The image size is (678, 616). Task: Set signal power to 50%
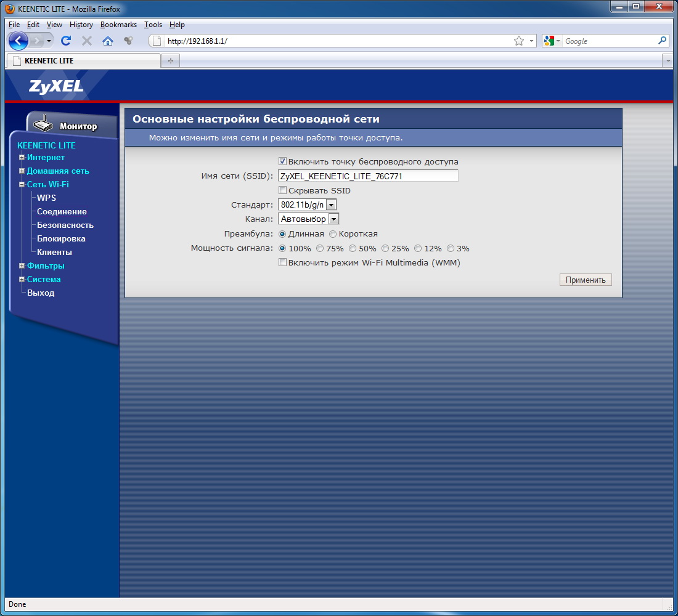pyautogui.click(x=353, y=249)
